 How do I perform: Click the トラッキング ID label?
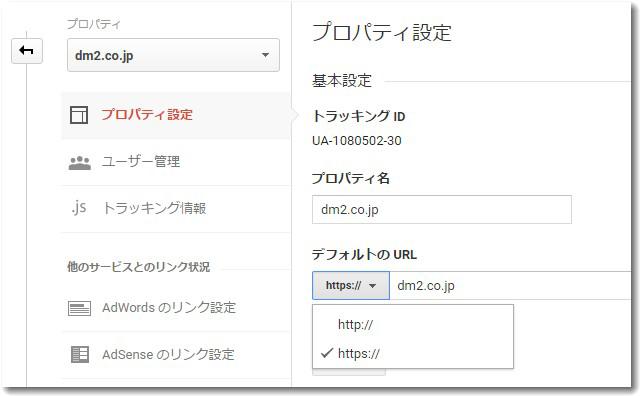point(358,116)
